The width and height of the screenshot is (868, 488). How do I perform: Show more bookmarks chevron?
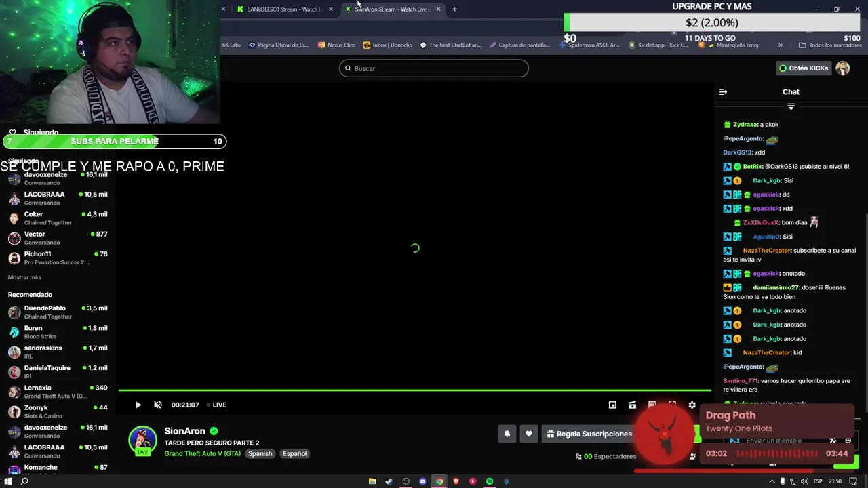(x=781, y=45)
